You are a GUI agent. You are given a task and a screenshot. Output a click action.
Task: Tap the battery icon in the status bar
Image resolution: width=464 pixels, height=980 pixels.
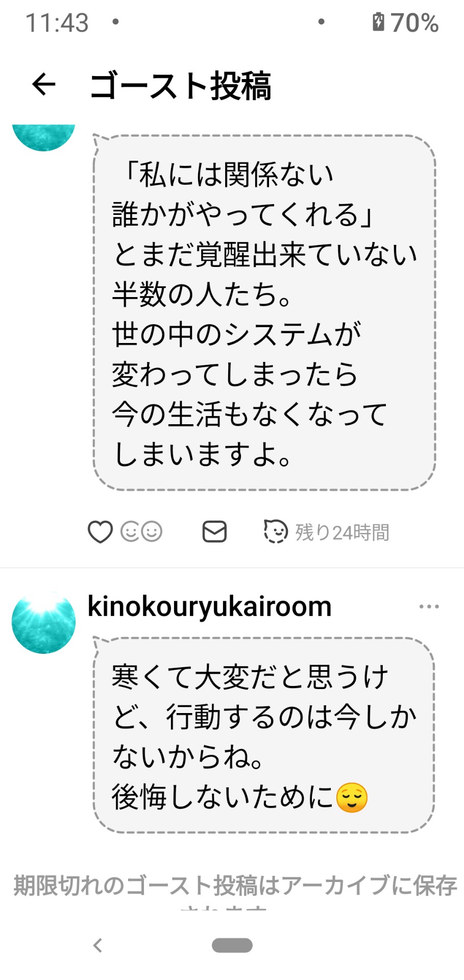coord(378,22)
